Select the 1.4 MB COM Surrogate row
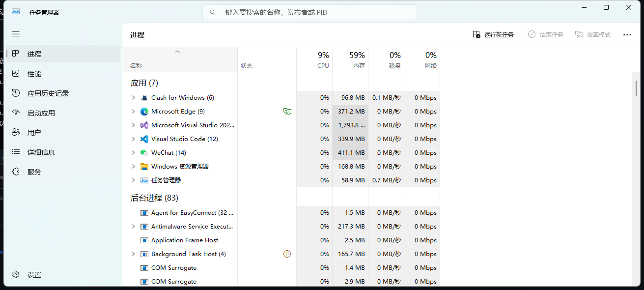This screenshot has height=290, width=644. tap(281, 268)
